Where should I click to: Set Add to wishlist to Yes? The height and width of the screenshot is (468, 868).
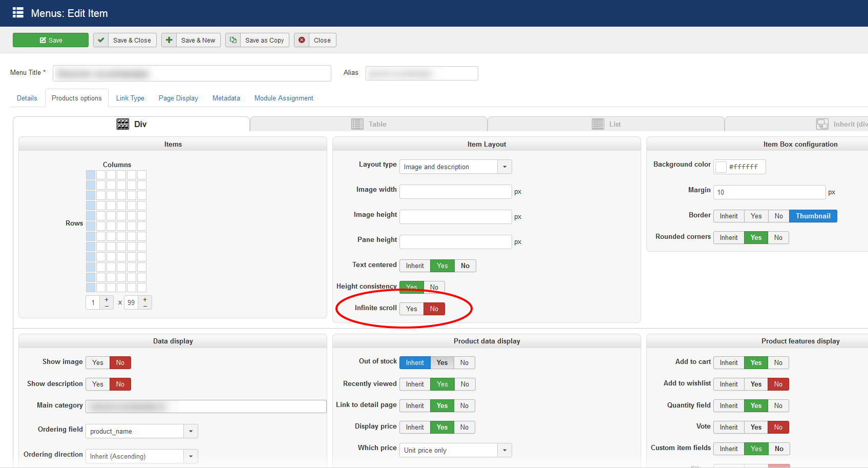click(x=756, y=384)
